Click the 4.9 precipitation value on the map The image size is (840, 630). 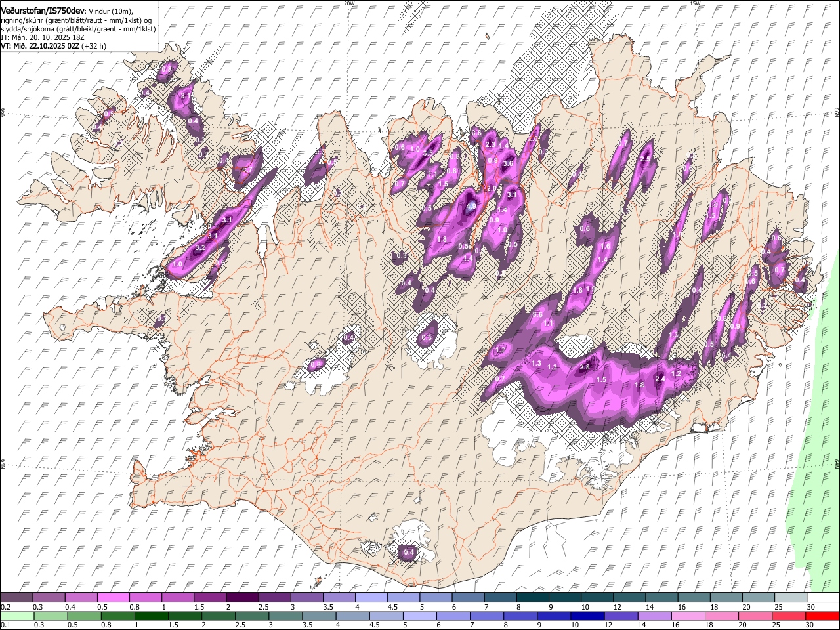[x=471, y=206]
